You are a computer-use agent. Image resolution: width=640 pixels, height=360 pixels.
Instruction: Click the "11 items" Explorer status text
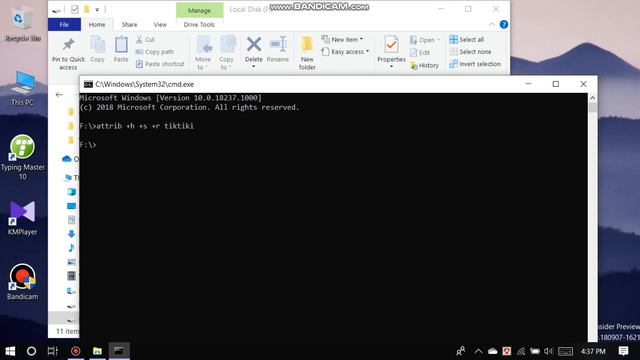tap(67, 331)
